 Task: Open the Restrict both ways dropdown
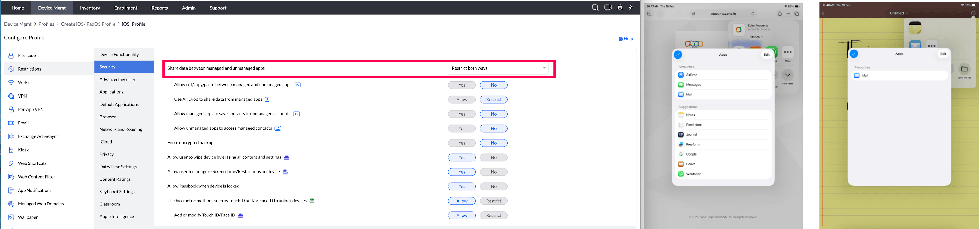[x=498, y=68]
